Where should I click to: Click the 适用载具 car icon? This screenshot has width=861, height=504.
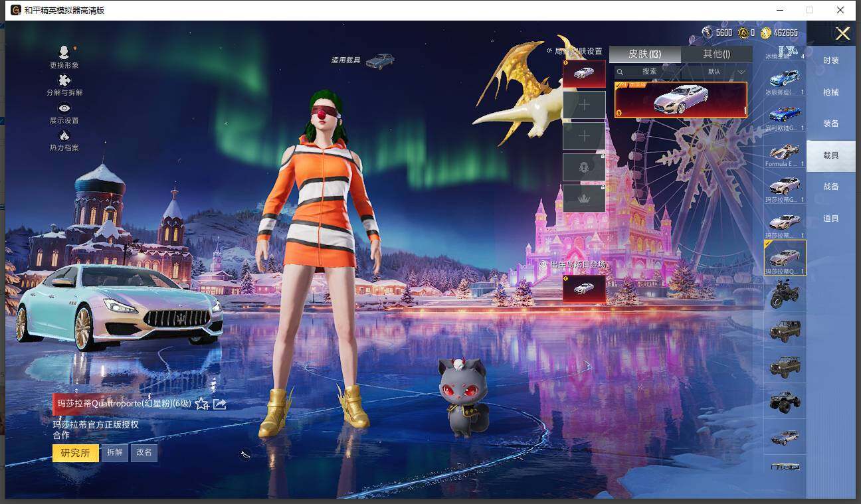click(380, 61)
